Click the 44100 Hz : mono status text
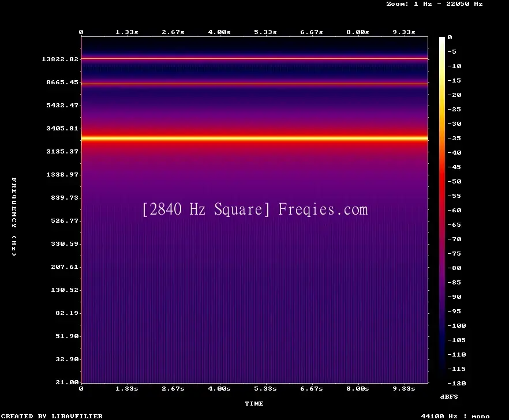This screenshot has width=509, height=420. click(x=455, y=416)
